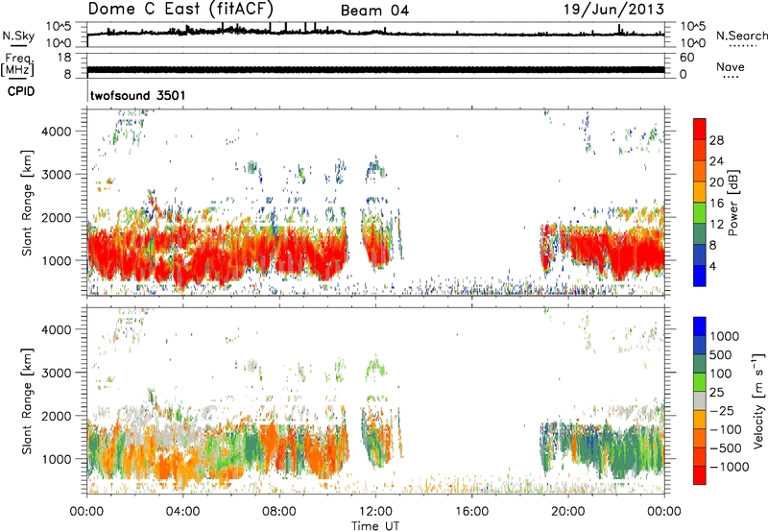
Task: Click the "08:00" time tick label
Action: pos(278,512)
